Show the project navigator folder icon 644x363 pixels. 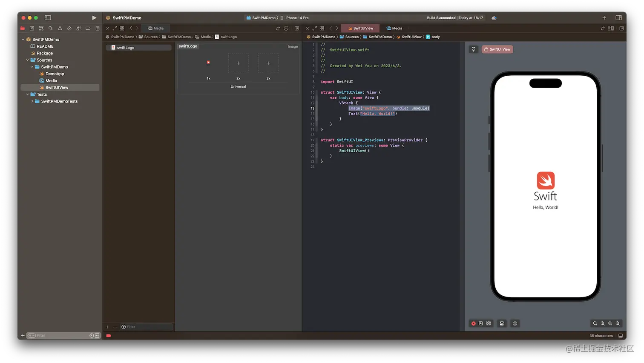coord(23,29)
